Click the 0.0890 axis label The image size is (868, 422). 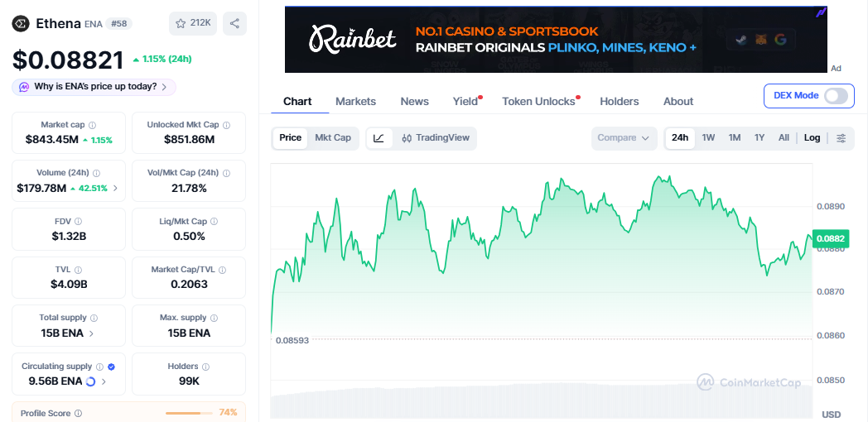pyautogui.click(x=831, y=206)
